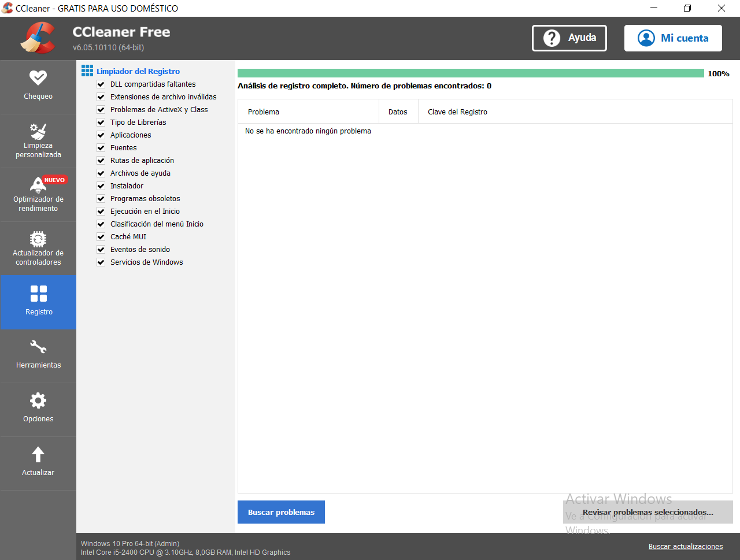The height and width of the screenshot is (560, 740).
Task: Disable the Caché MUI checkbox
Action: (101, 237)
